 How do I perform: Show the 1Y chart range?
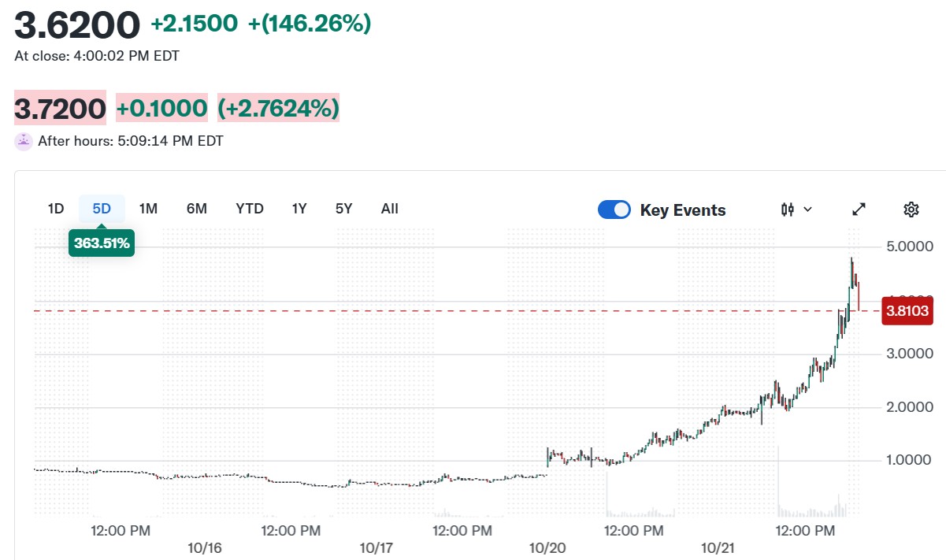pos(299,209)
